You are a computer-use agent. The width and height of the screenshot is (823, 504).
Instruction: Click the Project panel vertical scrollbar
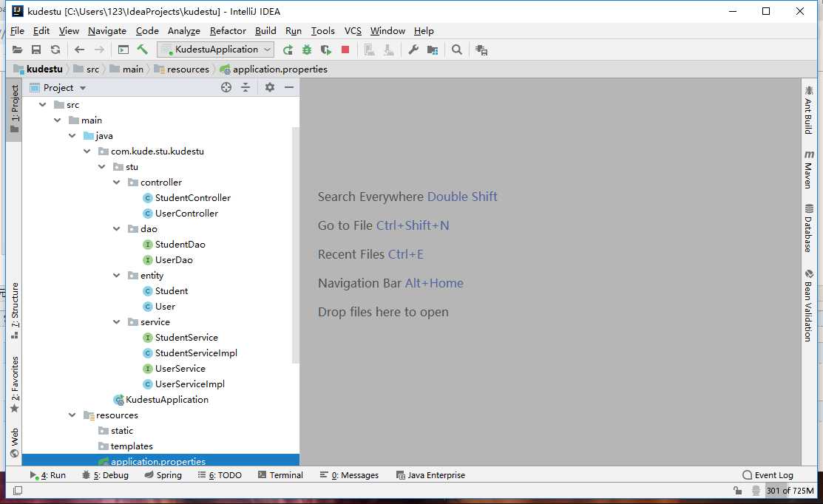[x=296, y=245]
